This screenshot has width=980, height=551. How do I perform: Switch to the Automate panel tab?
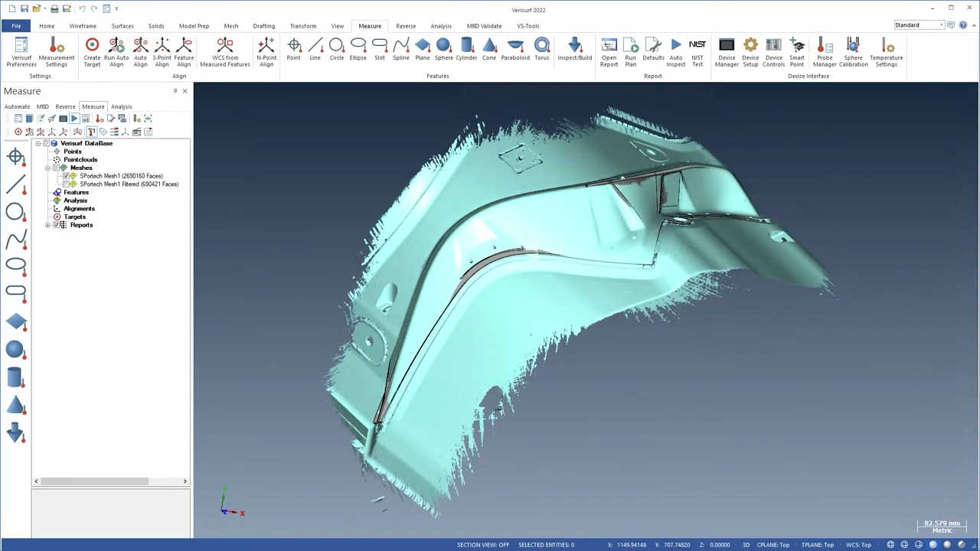tap(17, 106)
